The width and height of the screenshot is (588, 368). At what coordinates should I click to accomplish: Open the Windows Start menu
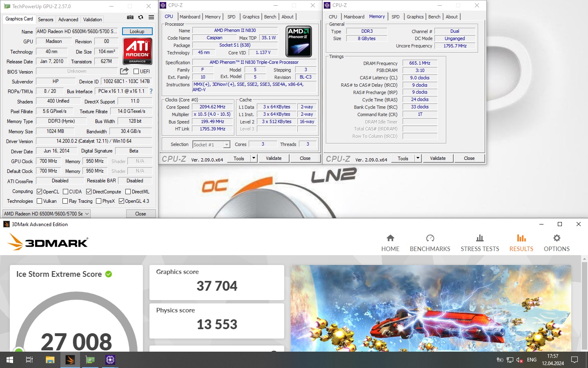pyautogui.click(x=10, y=360)
